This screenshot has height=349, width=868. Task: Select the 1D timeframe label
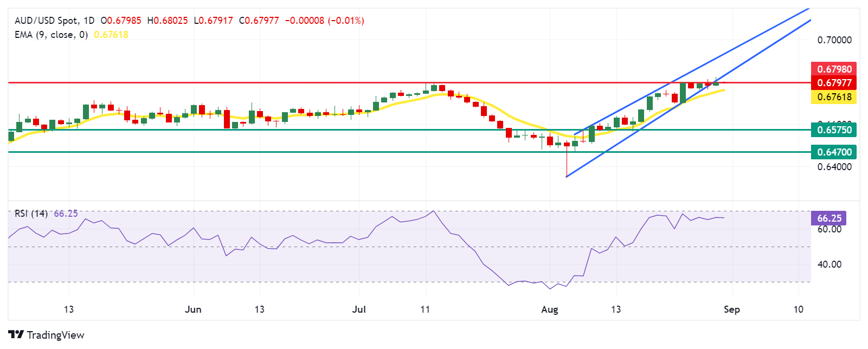click(x=88, y=21)
